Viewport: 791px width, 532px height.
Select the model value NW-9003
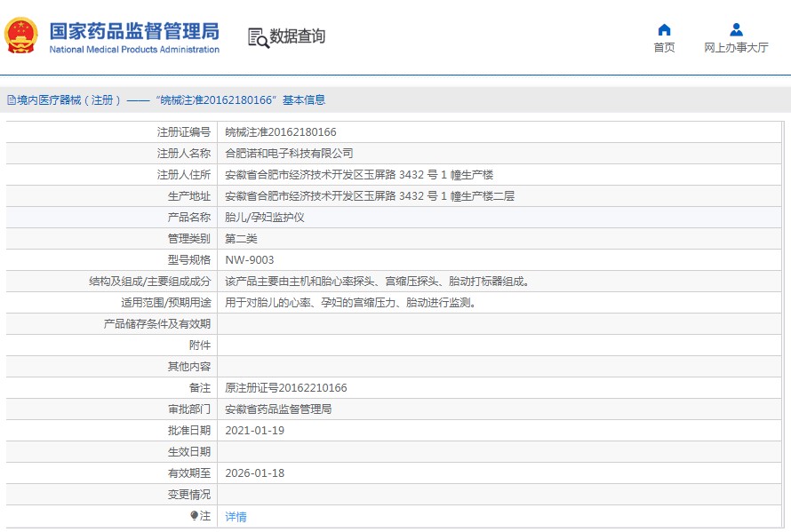click(x=250, y=260)
